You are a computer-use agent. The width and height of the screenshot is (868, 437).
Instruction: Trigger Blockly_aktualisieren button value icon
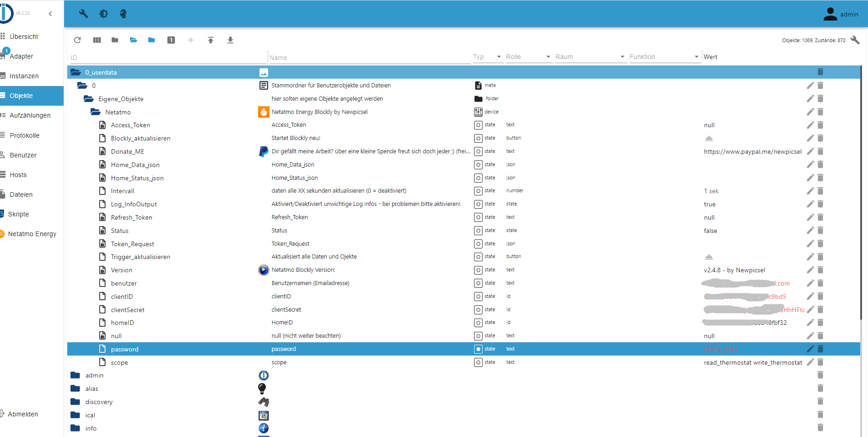tap(709, 138)
